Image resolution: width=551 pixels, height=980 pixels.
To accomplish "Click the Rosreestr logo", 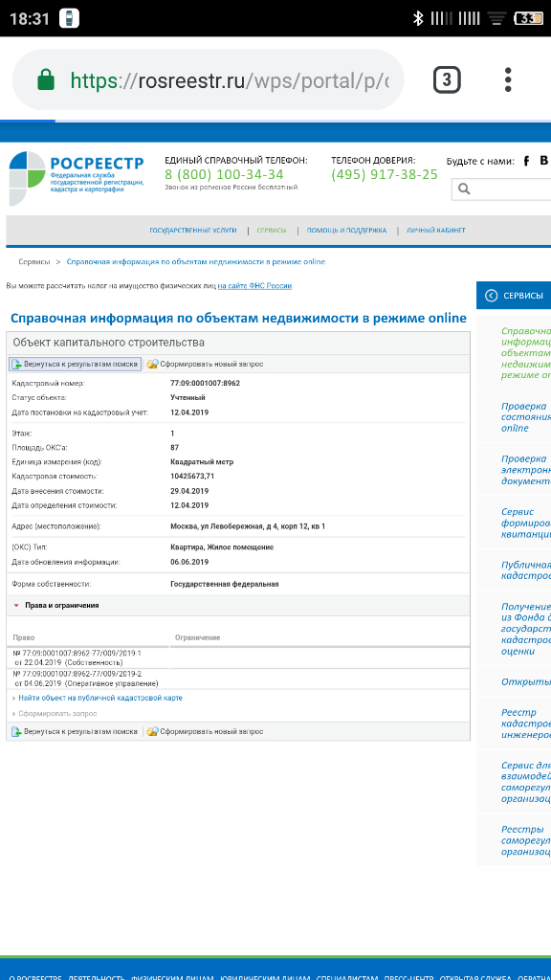I will tap(77, 178).
